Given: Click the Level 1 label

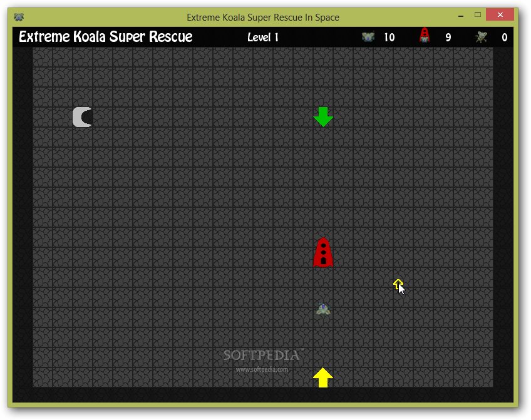Looking at the screenshot, I should (263, 37).
